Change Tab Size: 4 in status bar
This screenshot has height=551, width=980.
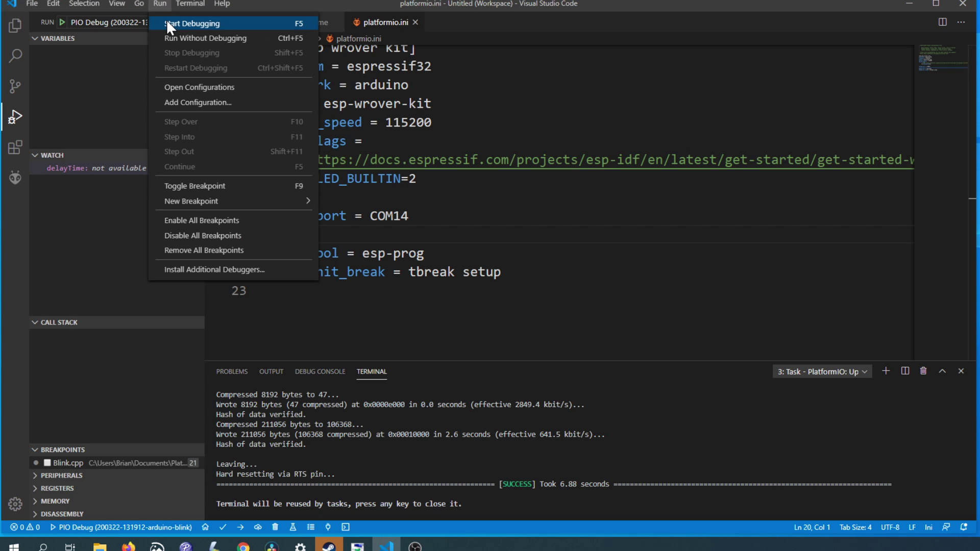coord(855,527)
